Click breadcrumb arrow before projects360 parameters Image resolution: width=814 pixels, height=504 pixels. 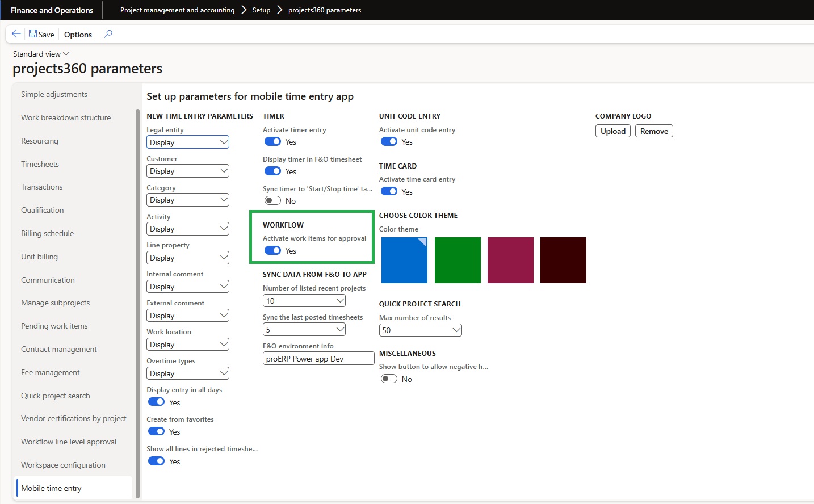click(279, 10)
